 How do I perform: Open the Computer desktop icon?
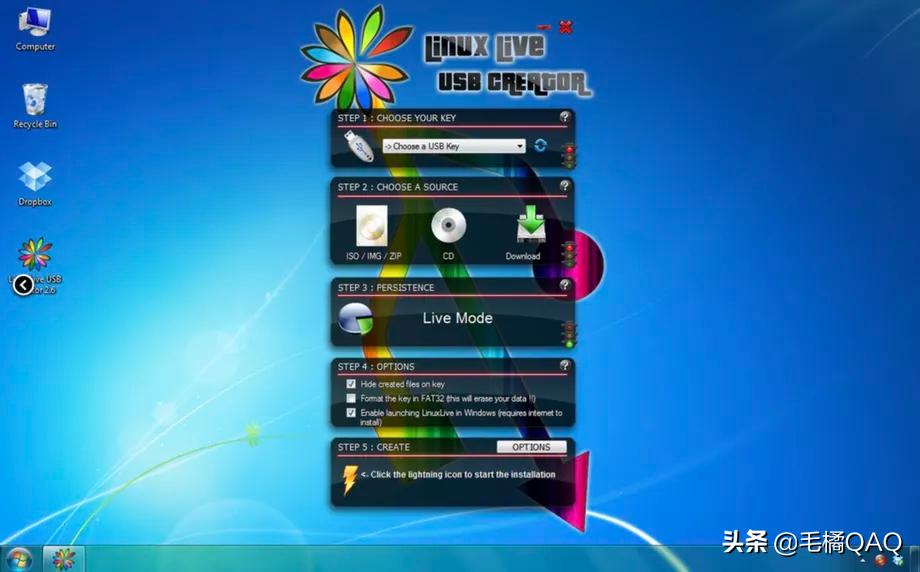pyautogui.click(x=35, y=28)
